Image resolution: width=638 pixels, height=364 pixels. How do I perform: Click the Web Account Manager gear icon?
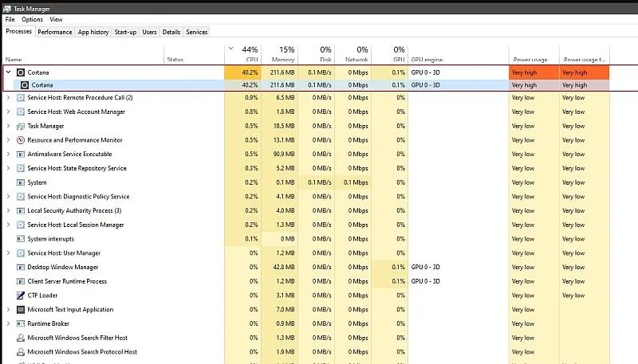[21, 112]
